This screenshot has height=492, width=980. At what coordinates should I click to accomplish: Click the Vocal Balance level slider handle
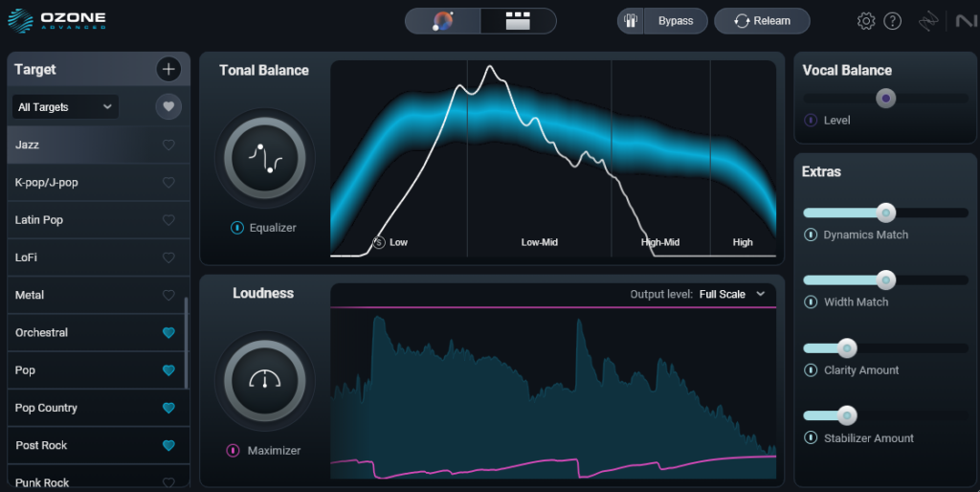886,98
